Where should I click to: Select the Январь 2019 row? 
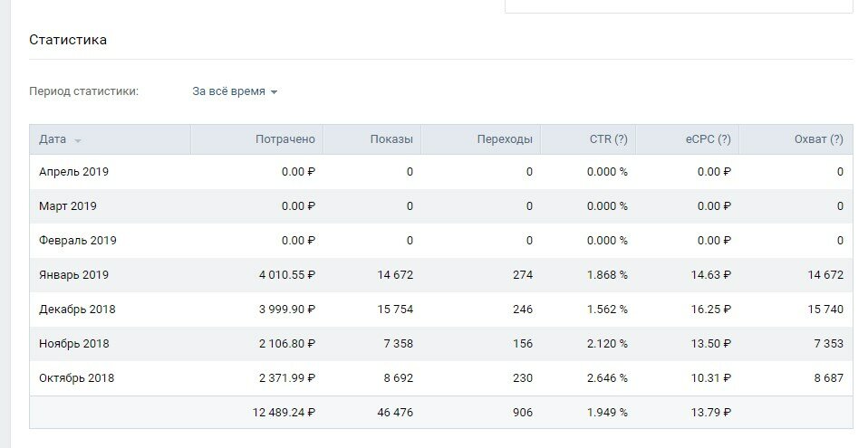point(73,275)
